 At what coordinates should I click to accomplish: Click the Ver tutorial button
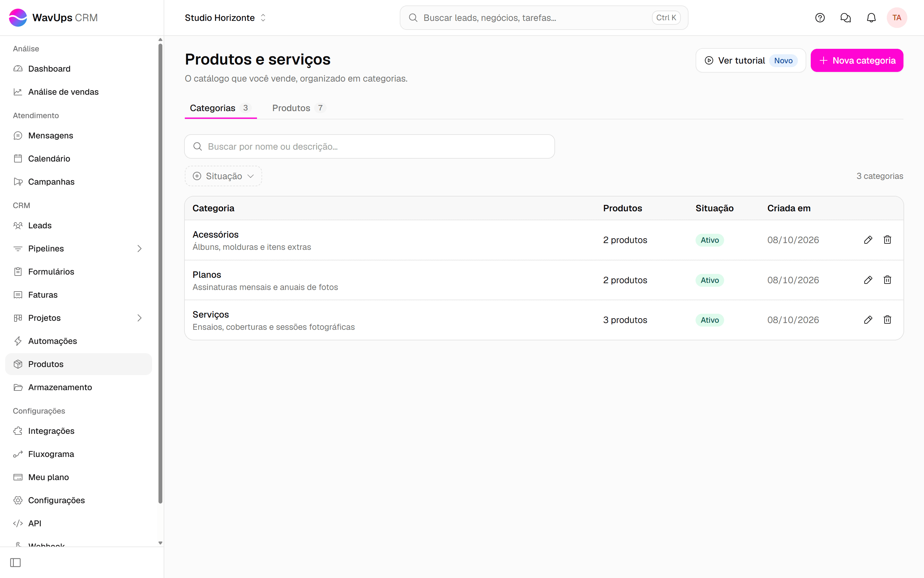point(750,60)
